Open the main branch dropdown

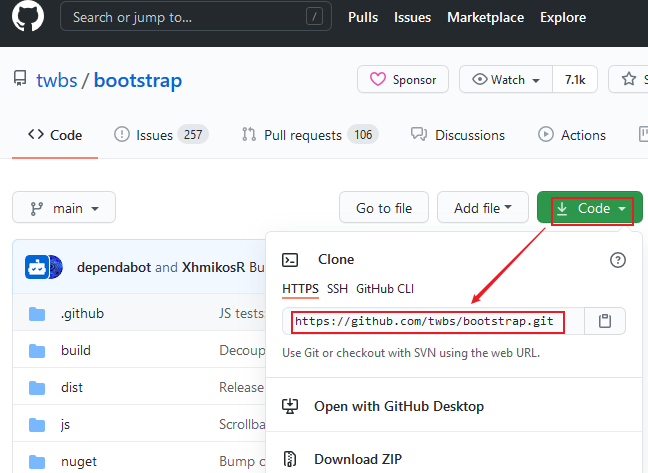pyautogui.click(x=64, y=207)
